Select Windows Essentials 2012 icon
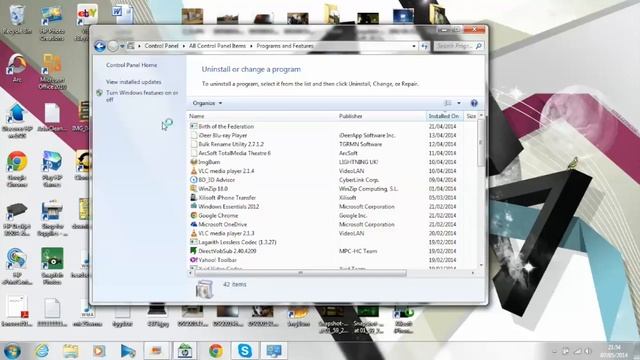Viewport: 640px width, 360px height. coord(194,207)
